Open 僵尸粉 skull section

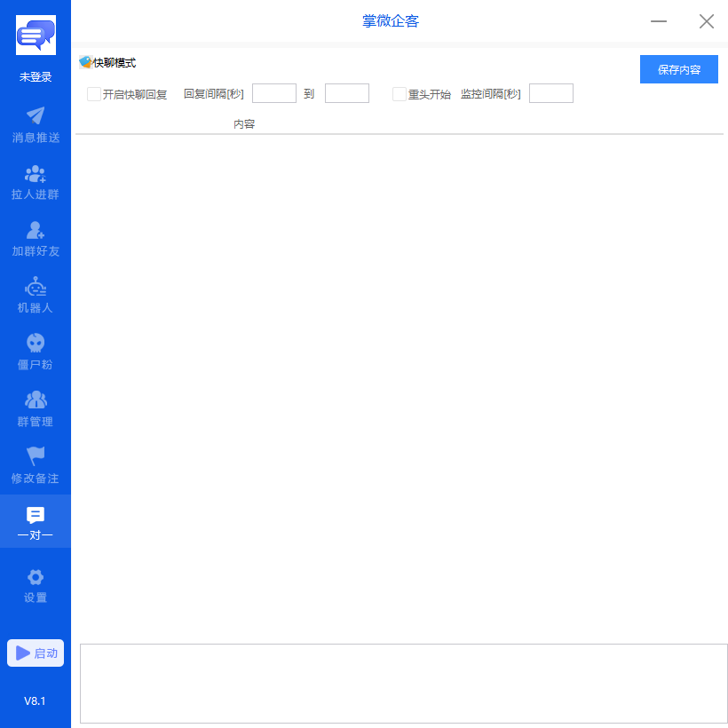(x=36, y=352)
